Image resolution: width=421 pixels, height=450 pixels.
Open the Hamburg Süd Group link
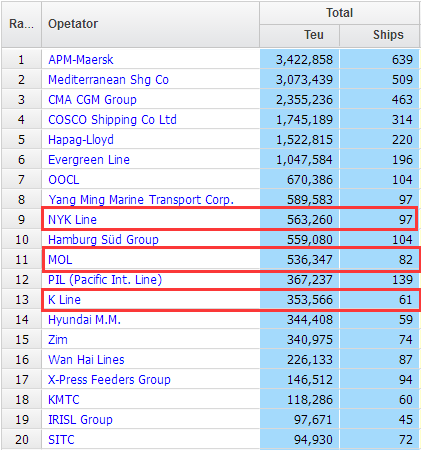pyautogui.click(x=103, y=240)
